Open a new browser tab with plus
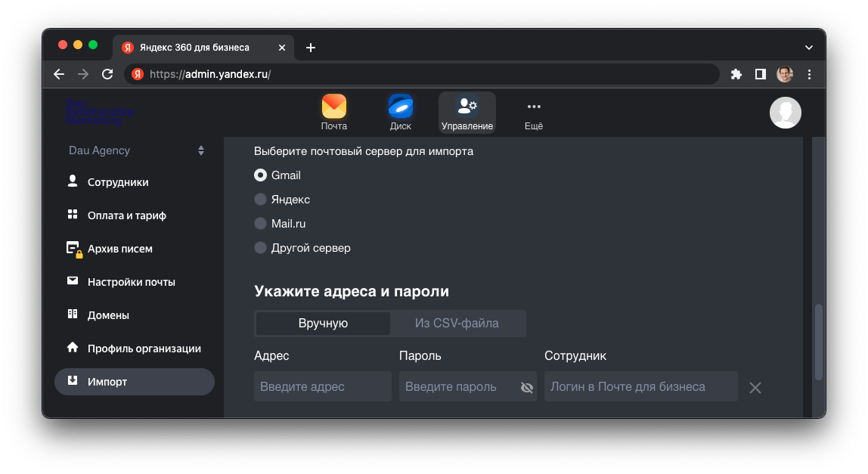Viewport: 868px width, 474px height. pos(311,48)
